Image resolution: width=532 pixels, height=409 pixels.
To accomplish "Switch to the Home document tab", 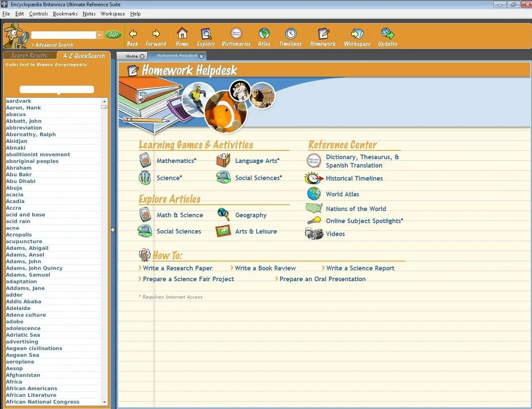I will (132, 56).
